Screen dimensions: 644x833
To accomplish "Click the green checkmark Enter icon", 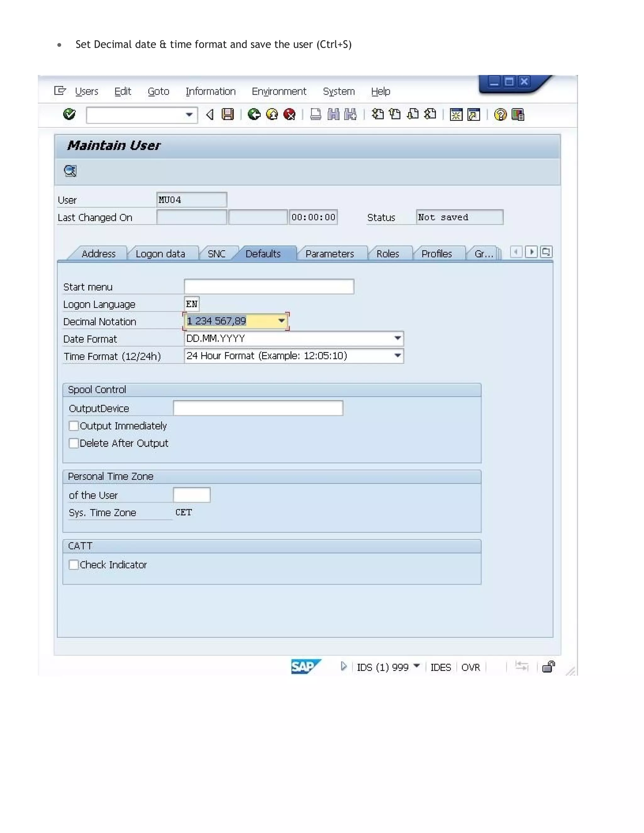I will (69, 114).
